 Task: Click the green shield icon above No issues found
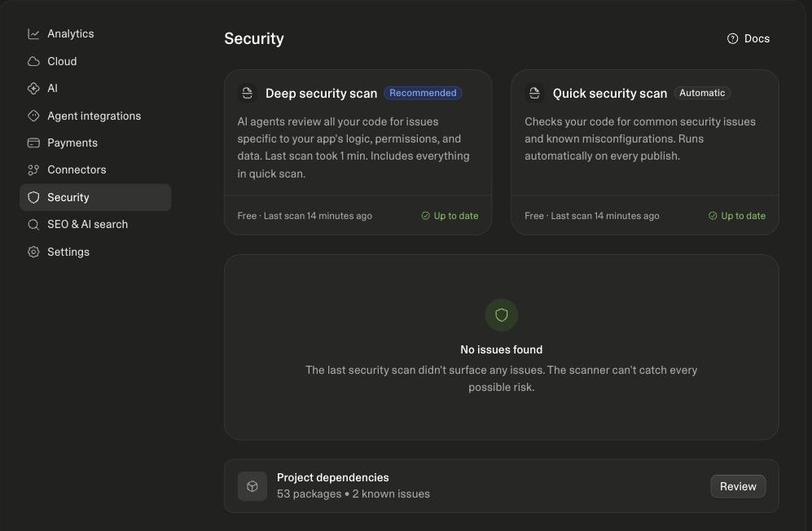coord(501,315)
